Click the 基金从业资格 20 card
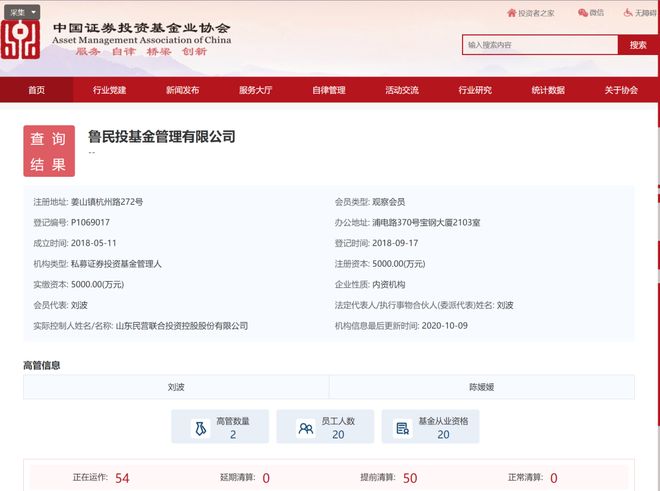The image size is (660, 491). [430, 427]
